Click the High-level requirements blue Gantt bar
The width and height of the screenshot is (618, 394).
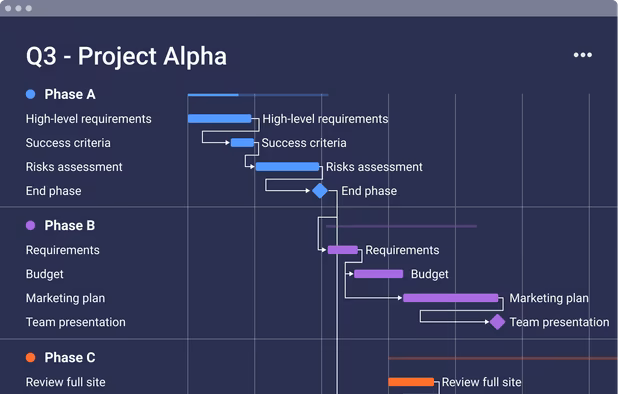click(220, 118)
